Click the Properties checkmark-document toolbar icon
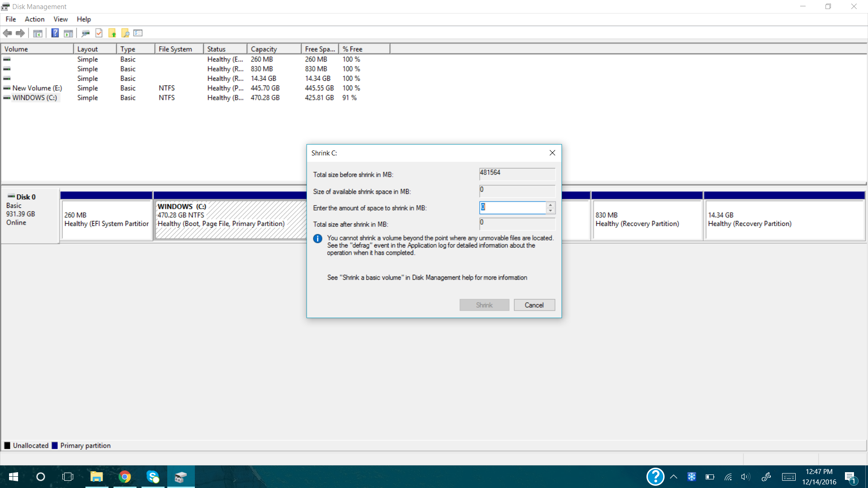Viewport: 868px width, 488px height. pyautogui.click(x=99, y=33)
